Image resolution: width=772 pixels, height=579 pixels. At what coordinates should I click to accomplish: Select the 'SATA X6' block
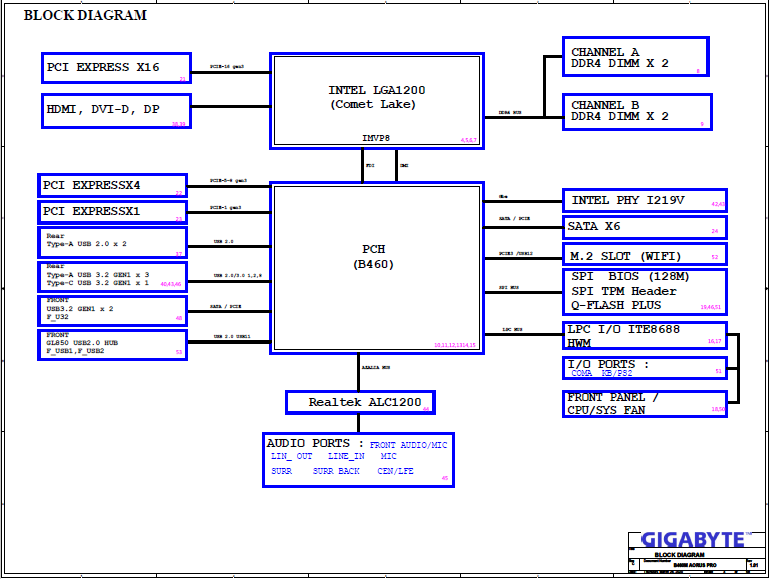pos(644,227)
